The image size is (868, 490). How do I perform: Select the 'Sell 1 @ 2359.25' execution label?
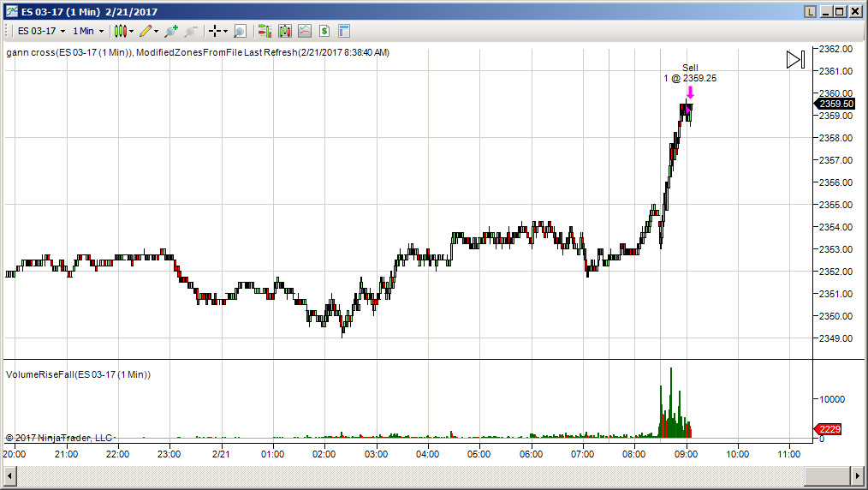(x=690, y=73)
